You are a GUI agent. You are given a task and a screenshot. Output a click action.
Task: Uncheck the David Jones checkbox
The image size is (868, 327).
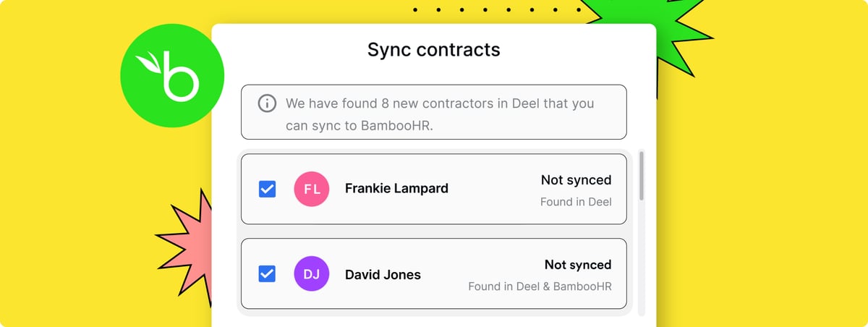coord(267,274)
